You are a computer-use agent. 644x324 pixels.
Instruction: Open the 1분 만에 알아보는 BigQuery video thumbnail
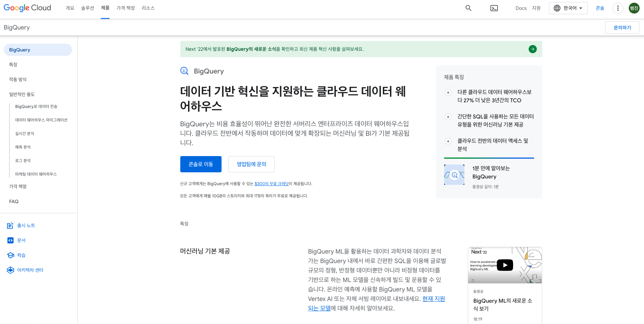coord(454,175)
